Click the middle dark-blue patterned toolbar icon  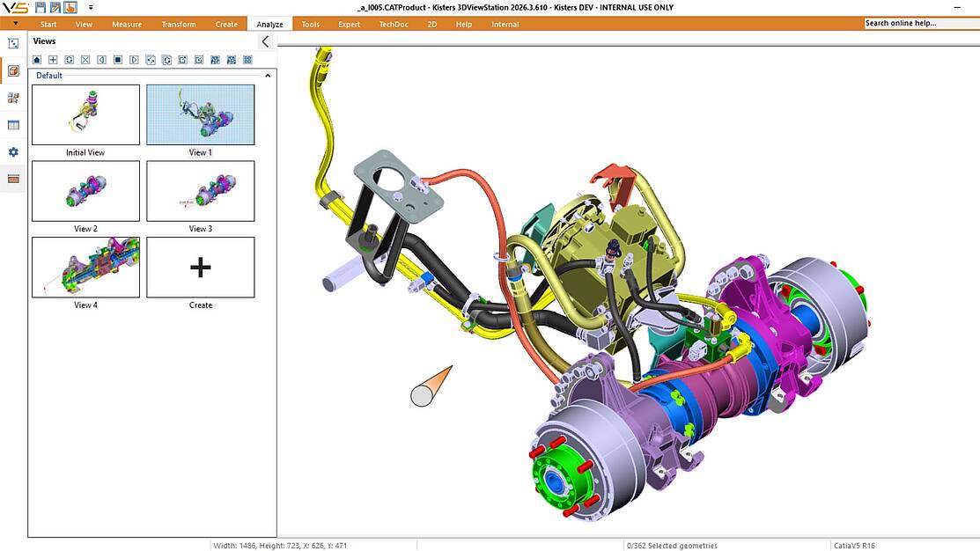(x=232, y=60)
